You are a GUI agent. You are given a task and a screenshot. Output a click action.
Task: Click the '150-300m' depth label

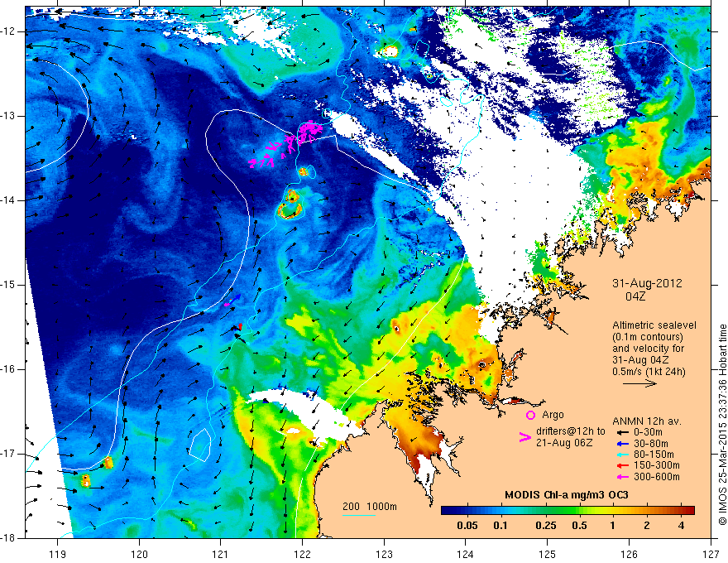point(657,465)
